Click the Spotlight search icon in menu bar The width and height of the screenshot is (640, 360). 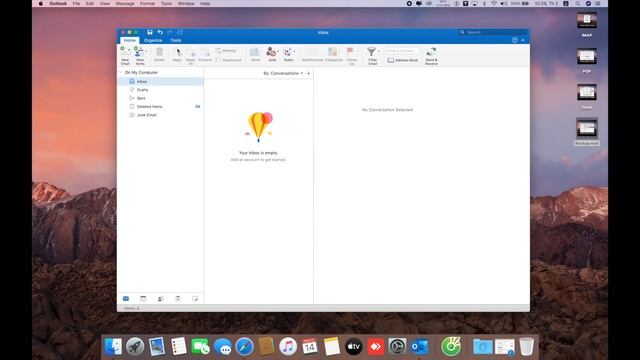pos(577,4)
